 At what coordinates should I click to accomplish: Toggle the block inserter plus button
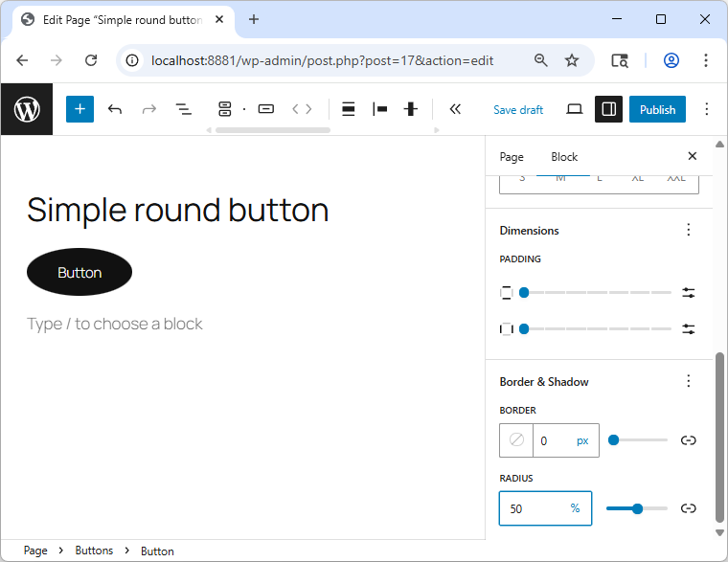80,109
